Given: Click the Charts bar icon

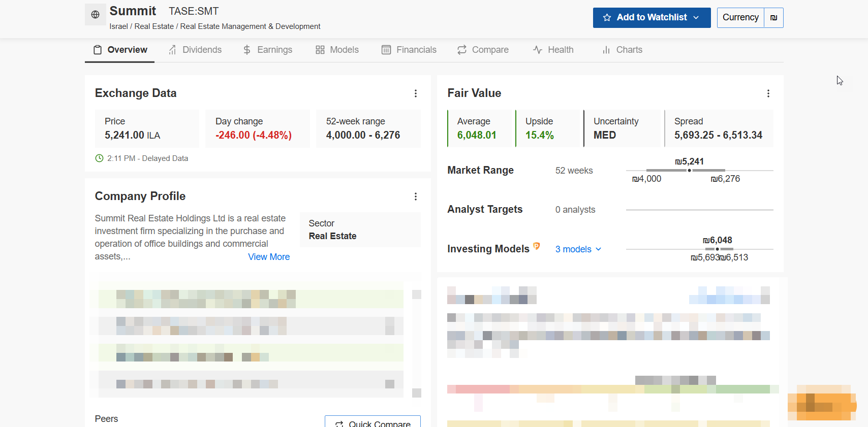Looking at the screenshot, I should point(606,50).
